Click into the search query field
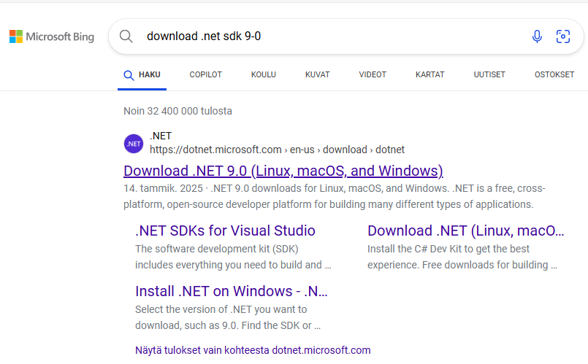Viewport: 588px width, 364px height. tap(334, 36)
